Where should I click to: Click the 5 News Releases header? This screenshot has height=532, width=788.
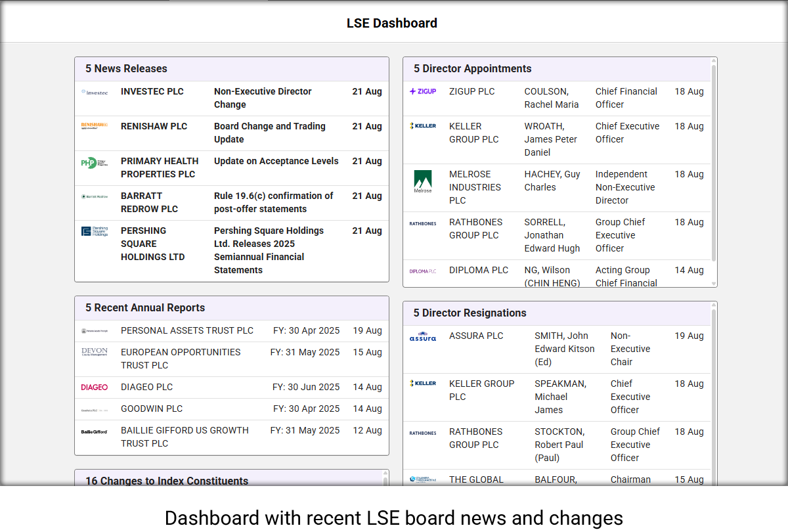coord(232,69)
